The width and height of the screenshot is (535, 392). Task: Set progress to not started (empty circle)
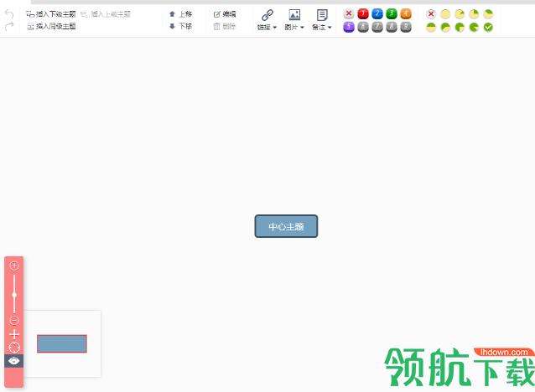[x=445, y=14]
